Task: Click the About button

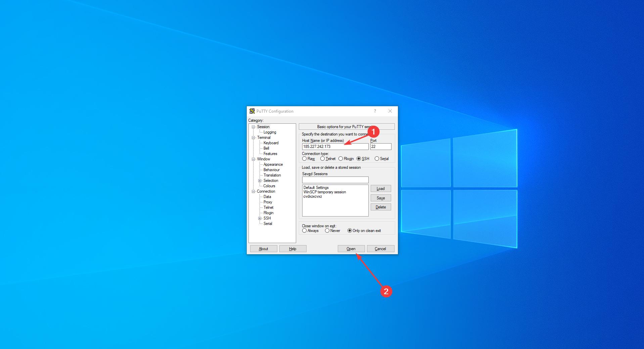Action: (x=264, y=249)
